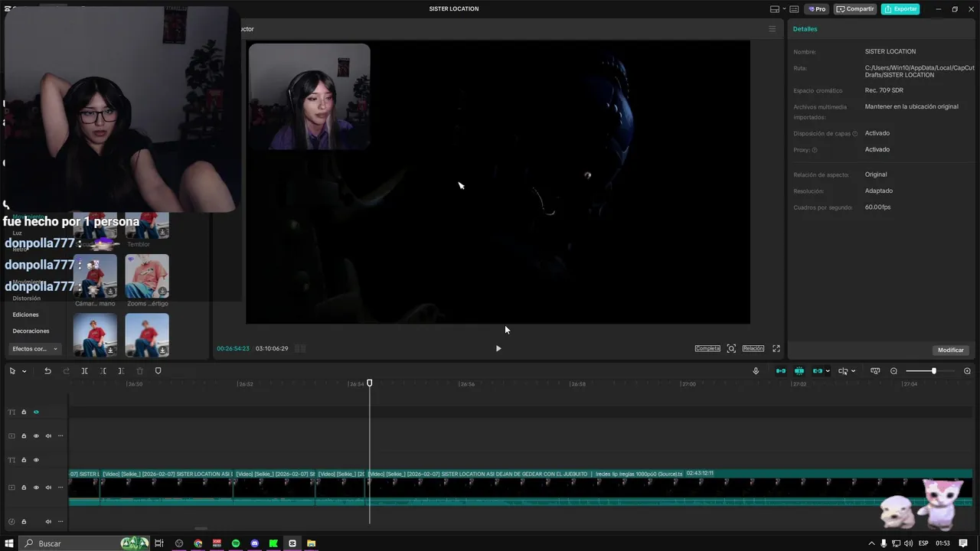The width and height of the screenshot is (980, 551).
Task: Select the Zooms ...értigo effect thumbnail
Action: pyautogui.click(x=147, y=276)
